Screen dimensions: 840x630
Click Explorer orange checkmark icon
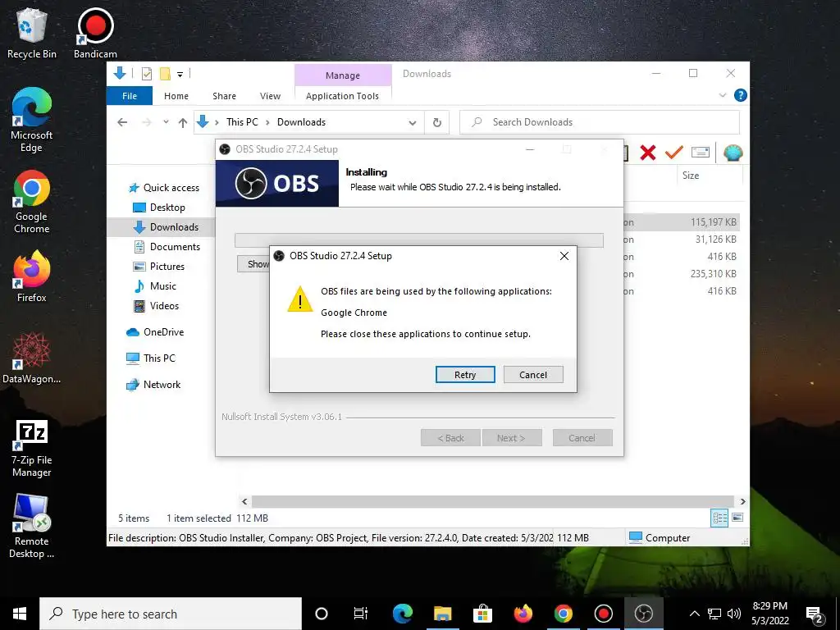(674, 153)
